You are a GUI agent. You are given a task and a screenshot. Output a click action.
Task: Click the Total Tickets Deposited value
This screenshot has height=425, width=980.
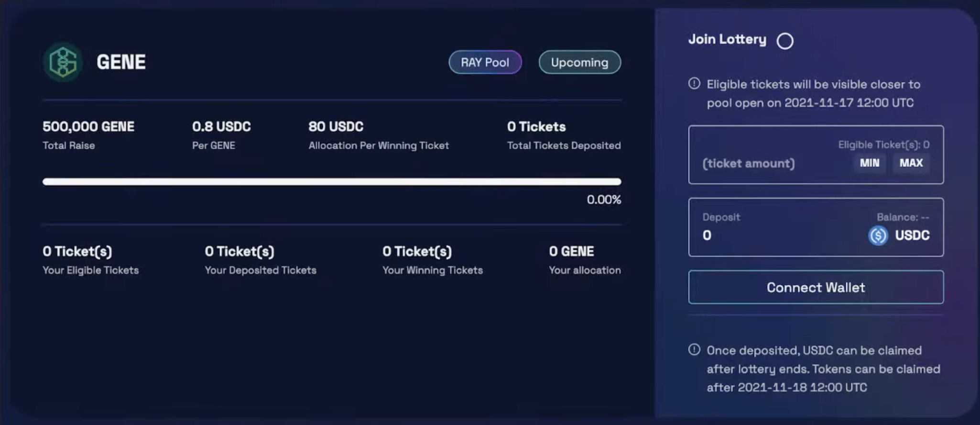pyautogui.click(x=536, y=126)
